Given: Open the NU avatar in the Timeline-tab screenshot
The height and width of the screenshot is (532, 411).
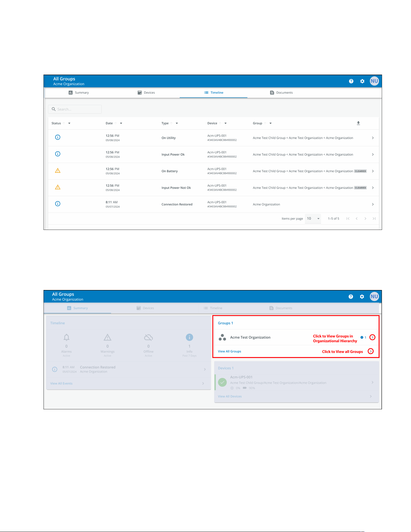Looking at the screenshot, I should pos(374,81).
